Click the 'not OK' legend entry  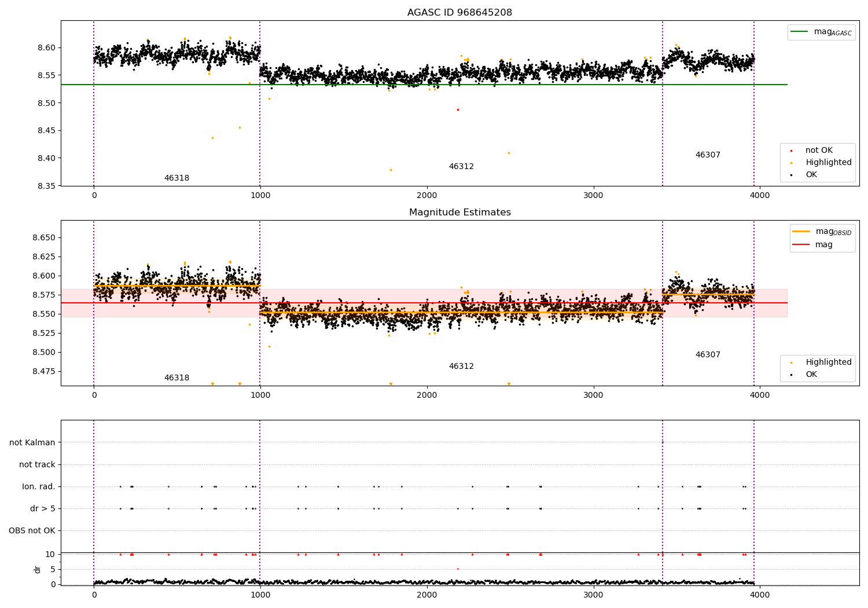pyautogui.click(x=818, y=151)
